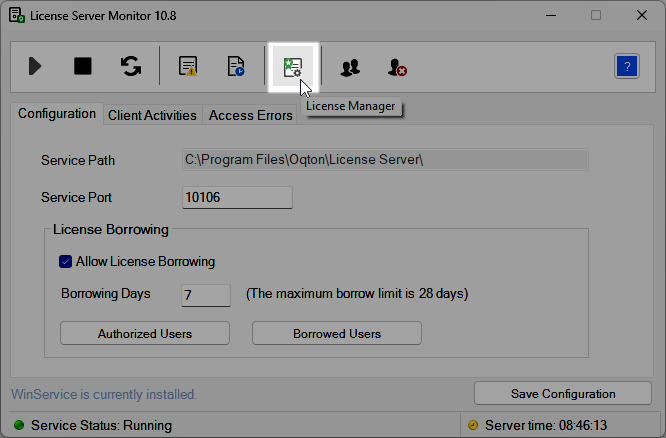
Task: Open the License Manager
Action: pyautogui.click(x=293, y=67)
